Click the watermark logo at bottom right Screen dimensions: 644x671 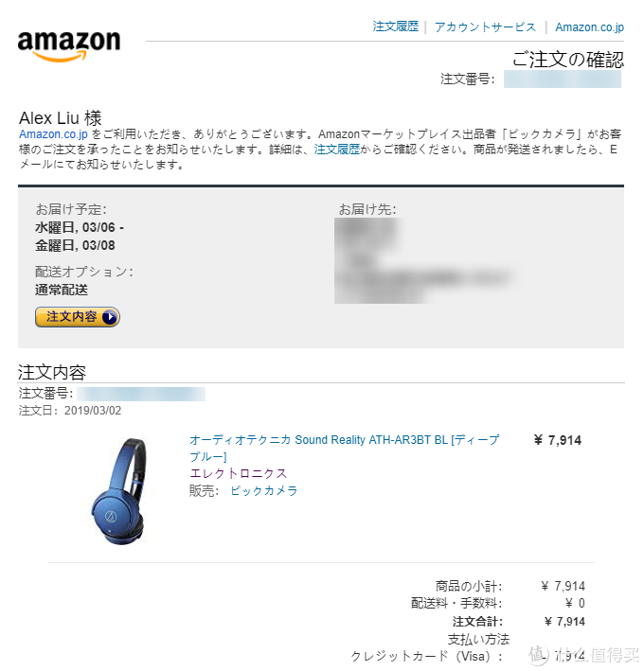pos(584,656)
